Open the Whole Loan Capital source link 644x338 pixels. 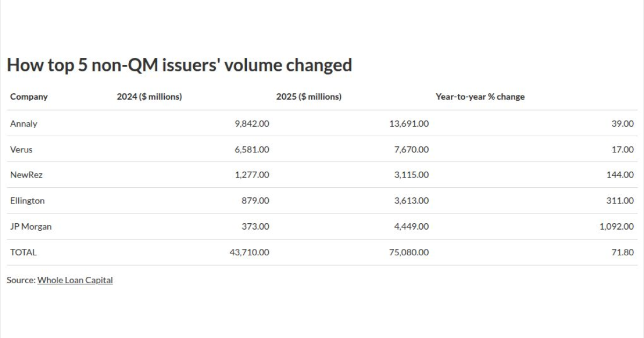coord(75,280)
